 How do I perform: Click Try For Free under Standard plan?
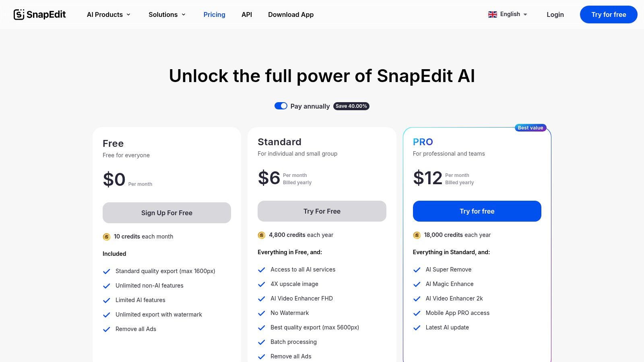coord(322,211)
